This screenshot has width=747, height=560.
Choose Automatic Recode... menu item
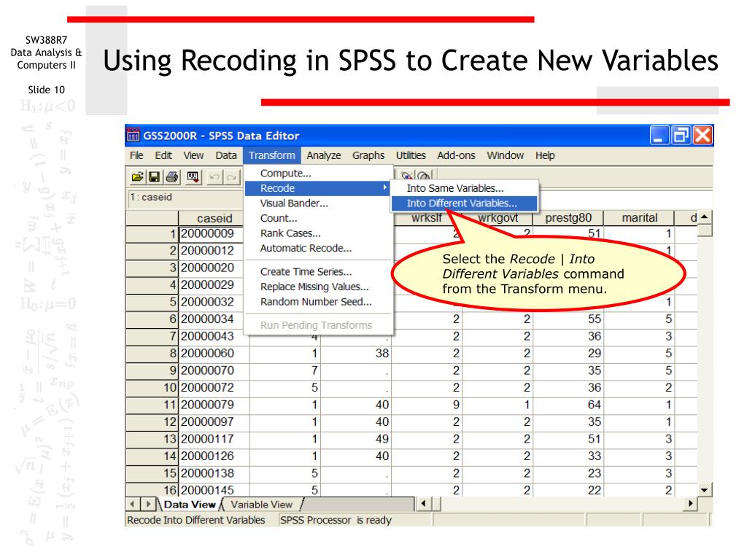[318, 248]
